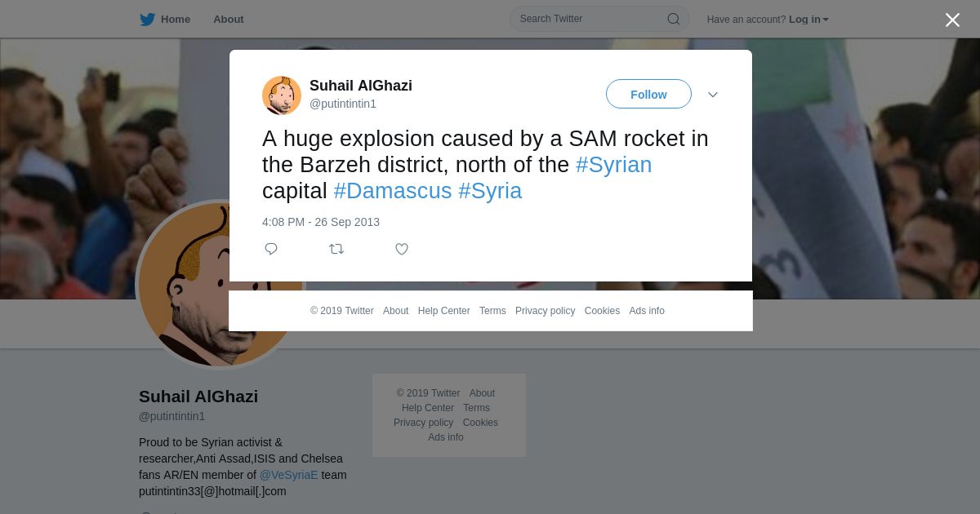Click the search magnifier icon
The height and width of the screenshot is (514, 980).
[x=674, y=19]
